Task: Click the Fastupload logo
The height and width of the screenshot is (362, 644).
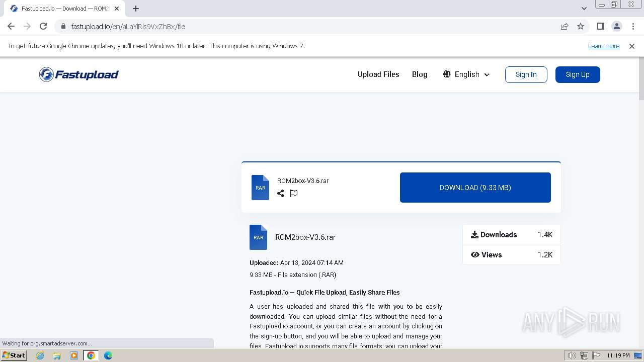Action: (79, 74)
